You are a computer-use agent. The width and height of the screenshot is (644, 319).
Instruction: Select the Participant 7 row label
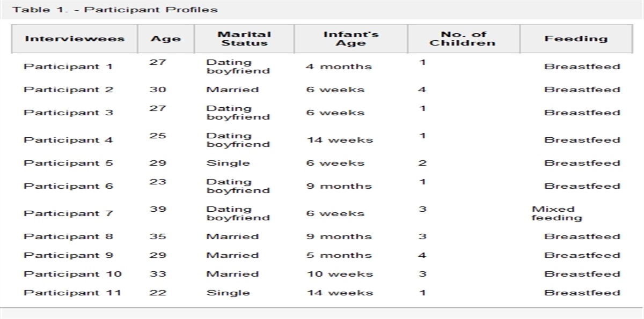[x=68, y=213]
